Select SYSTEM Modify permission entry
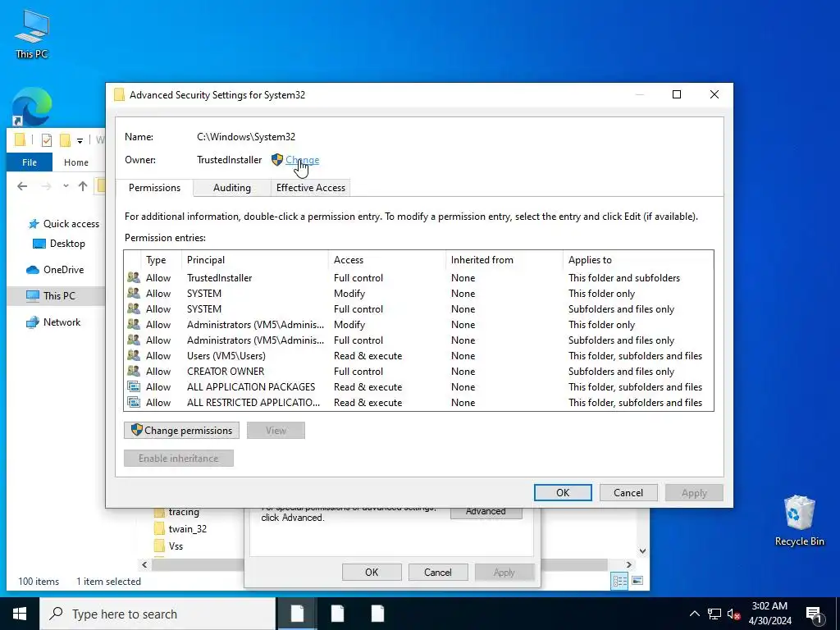 click(x=418, y=294)
